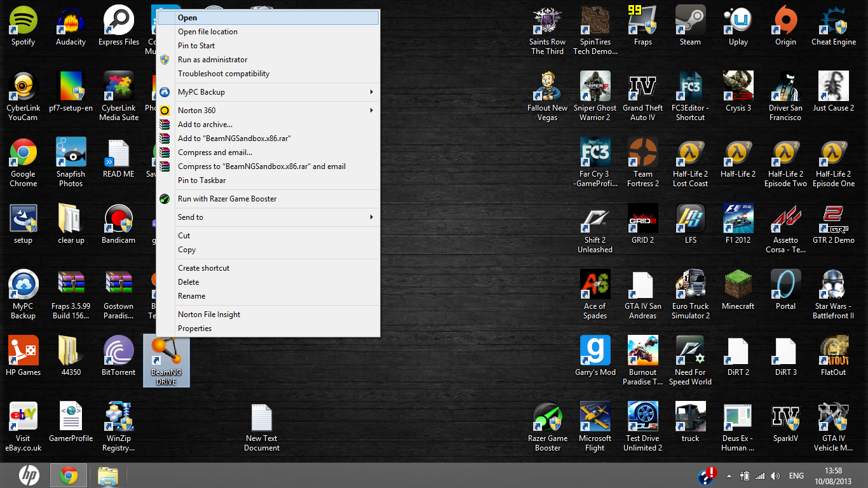Select the BitTorrent desktop icon
Image resolution: width=868 pixels, height=488 pixels.
119,356
